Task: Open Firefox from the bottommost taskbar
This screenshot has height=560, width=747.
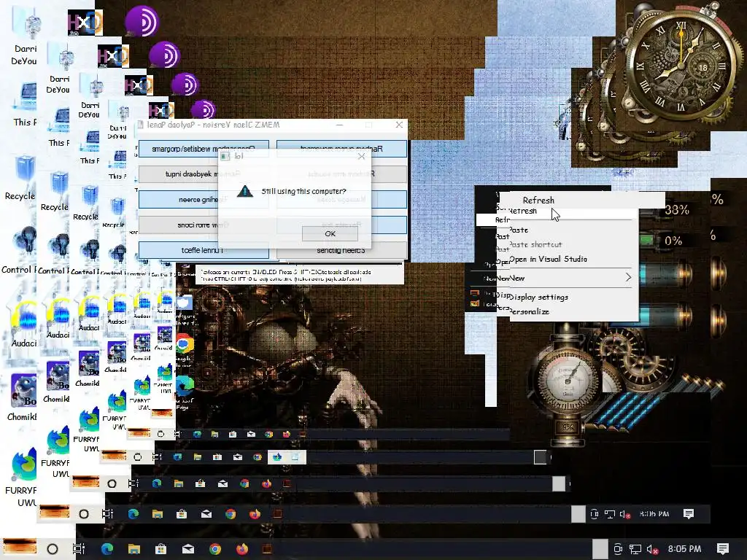Action: pos(242,549)
